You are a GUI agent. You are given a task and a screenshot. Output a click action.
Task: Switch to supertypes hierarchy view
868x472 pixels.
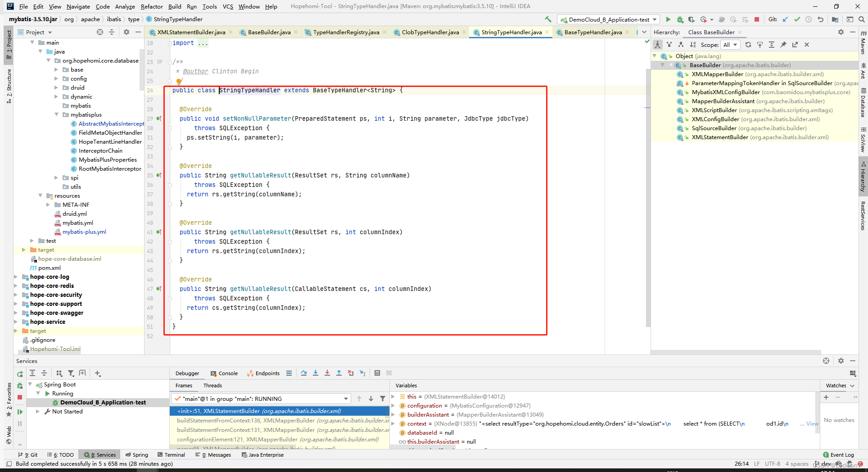[x=669, y=45]
